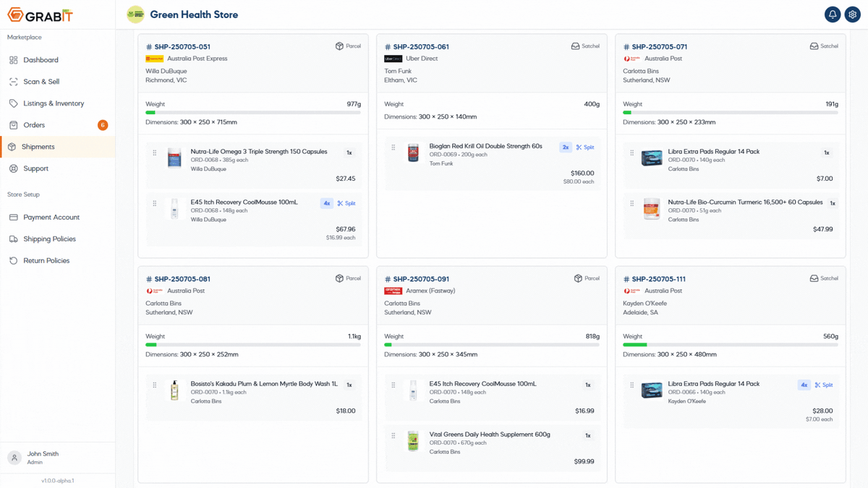Grab the drag handle of Bosisto's Body Wash
The height and width of the screenshot is (488, 868).
[x=155, y=385]
